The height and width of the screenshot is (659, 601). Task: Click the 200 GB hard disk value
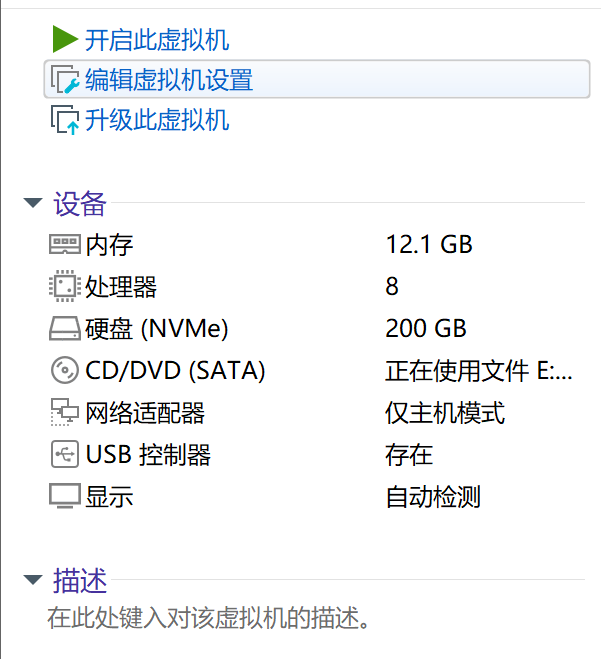click(426, 328)
